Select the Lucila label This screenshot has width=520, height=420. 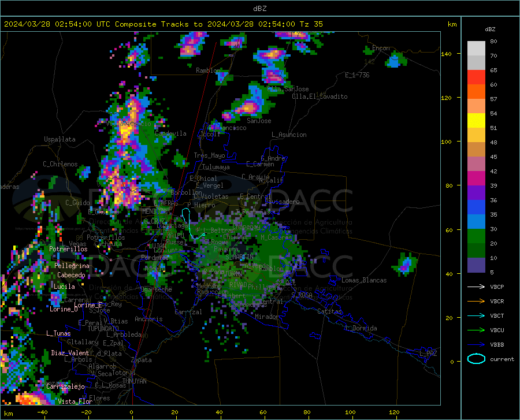[x=64, y=287]
